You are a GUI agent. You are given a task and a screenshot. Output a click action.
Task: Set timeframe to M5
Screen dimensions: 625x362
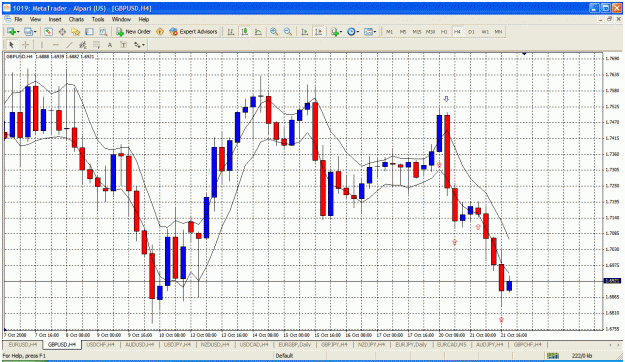point(403,32)
